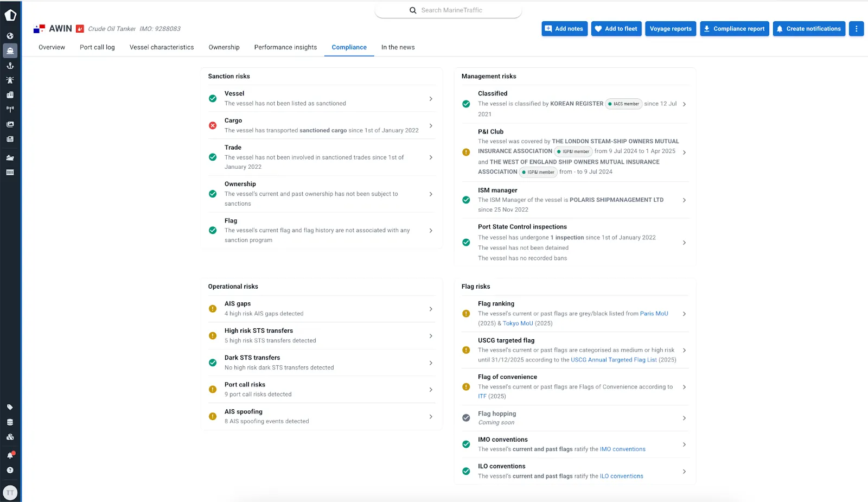868x502 pixels.
Task: Open the TT user avatar
Action: pyautogui.click(x=10, y=493)
